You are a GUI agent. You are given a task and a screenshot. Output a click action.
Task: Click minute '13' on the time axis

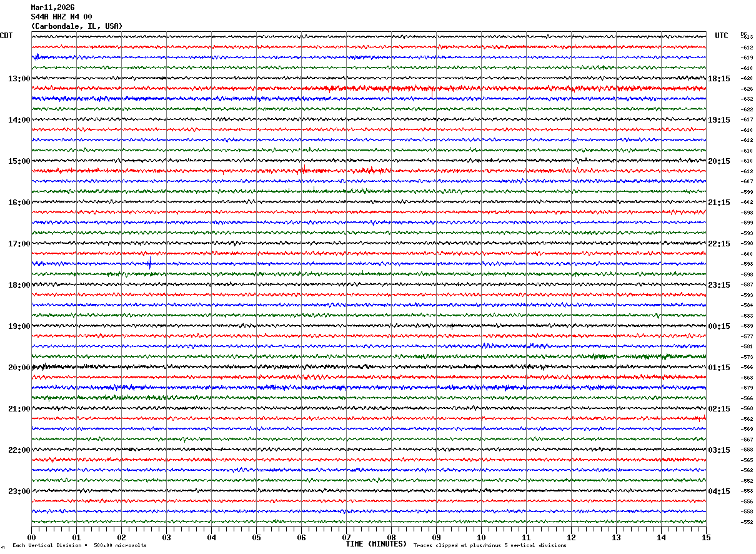(616, 537)
